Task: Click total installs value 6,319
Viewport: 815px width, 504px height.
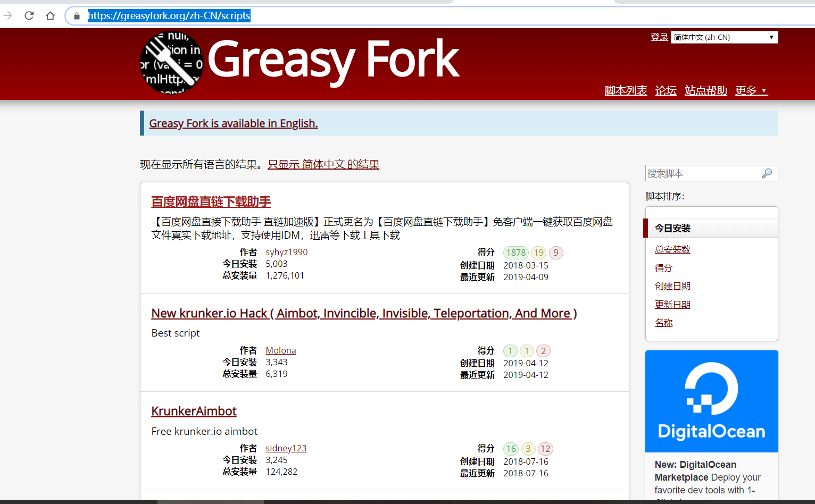Action: [277, 374]
